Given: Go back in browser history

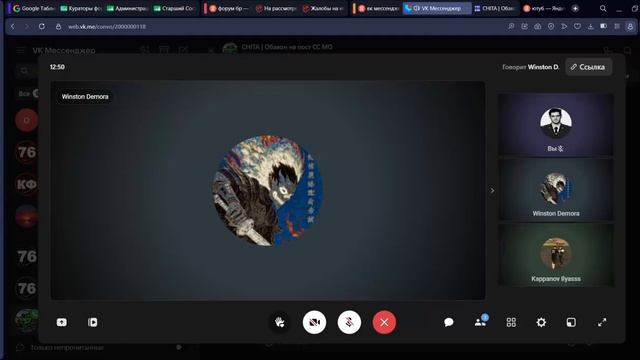Looking at the screenshot, I should 13,26.
